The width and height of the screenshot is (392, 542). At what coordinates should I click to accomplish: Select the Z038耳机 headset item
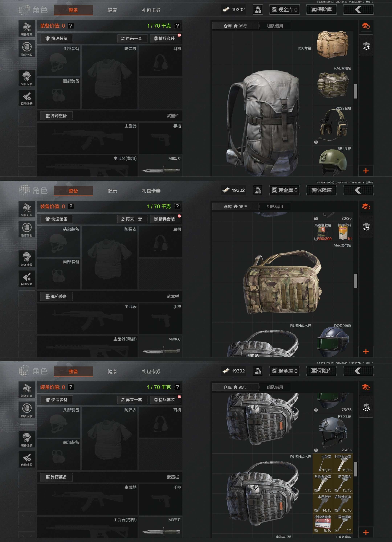(x=333, y=125)
